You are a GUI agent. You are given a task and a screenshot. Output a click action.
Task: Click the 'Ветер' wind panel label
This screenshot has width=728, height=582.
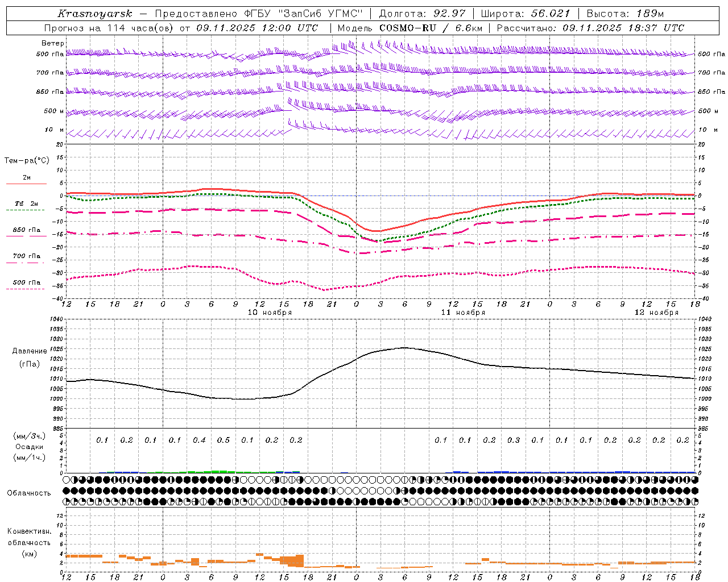pos(52,43)
